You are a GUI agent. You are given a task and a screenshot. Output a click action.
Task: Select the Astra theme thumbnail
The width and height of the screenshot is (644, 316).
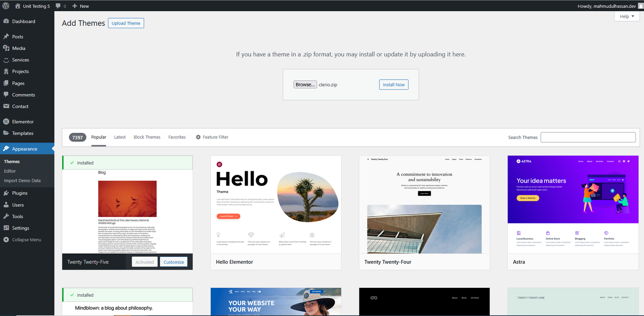[x=573, y=204]
